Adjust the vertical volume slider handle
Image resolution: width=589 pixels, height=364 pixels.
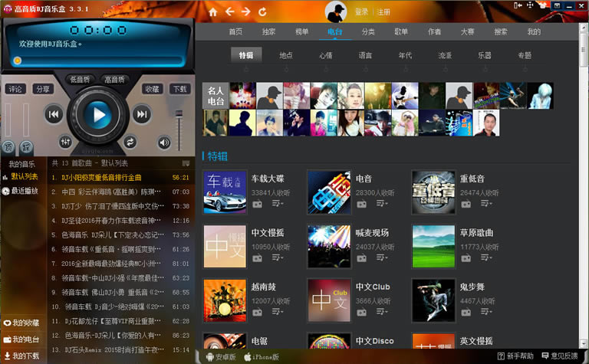pos(179,113)
